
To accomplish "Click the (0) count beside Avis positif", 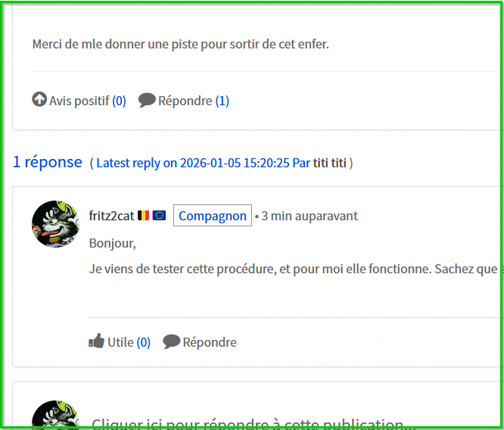I will (x=119, y=101).
